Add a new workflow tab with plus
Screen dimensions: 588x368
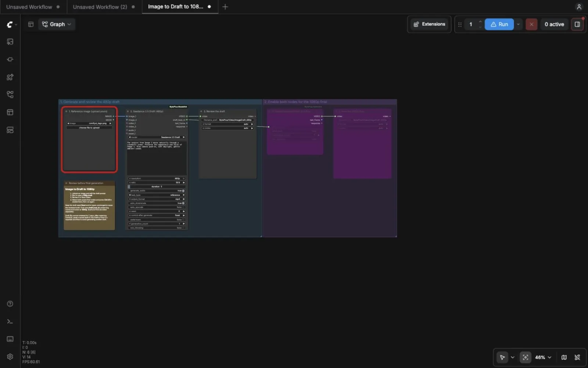coord(225,7)
